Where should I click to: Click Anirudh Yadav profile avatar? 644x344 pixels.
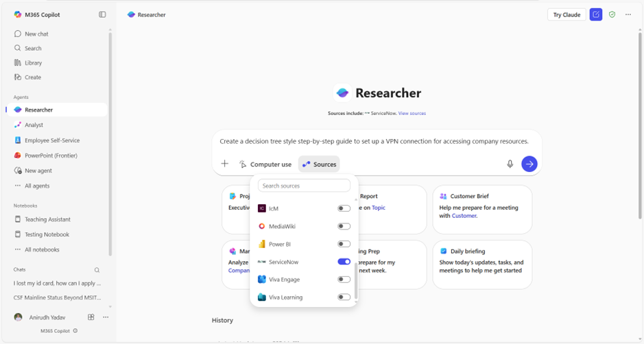pos(18,317)
